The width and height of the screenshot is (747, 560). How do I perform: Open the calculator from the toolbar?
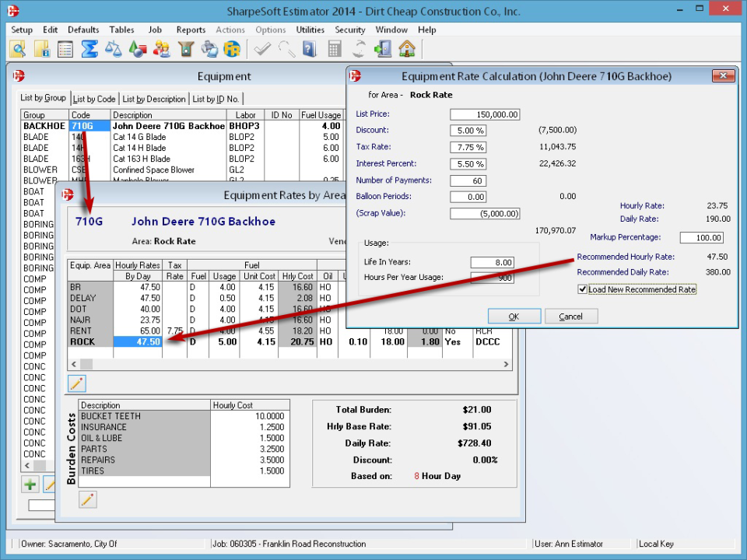pyautogui.click(x=336, y=48)
